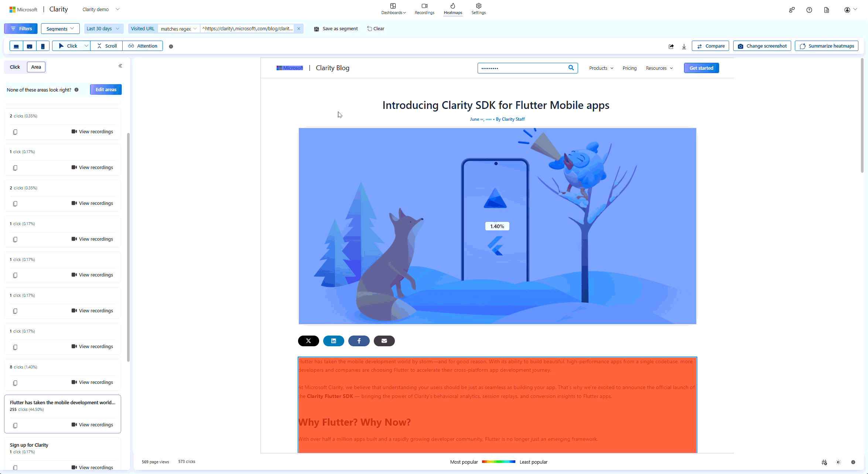This screenshot has width=868, height=474.
Task: Click the side panel vertical scrollbar
Action: 128,247
